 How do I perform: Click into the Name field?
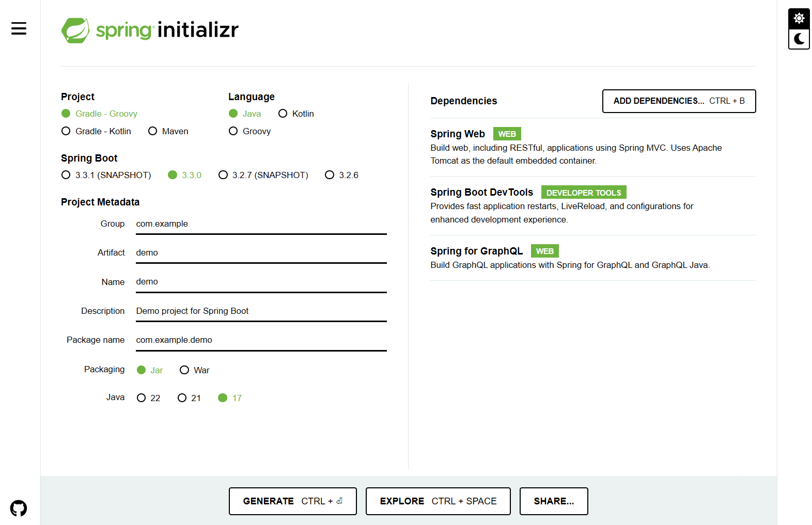coord(261,282)
